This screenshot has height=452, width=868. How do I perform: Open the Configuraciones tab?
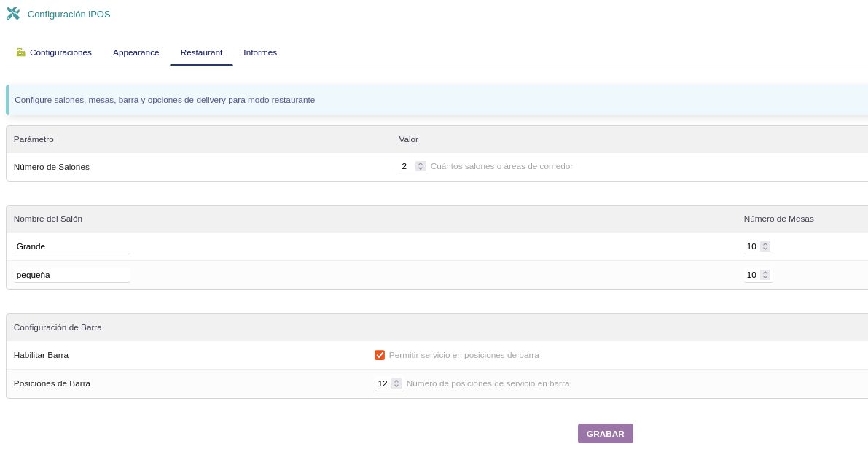tap(60, 52)
